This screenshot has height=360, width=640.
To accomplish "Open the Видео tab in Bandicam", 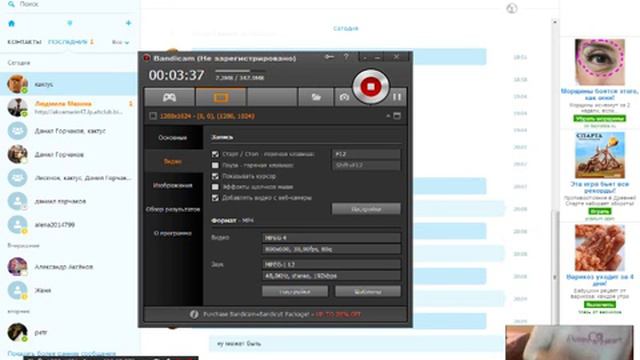I will click(173, 161).
